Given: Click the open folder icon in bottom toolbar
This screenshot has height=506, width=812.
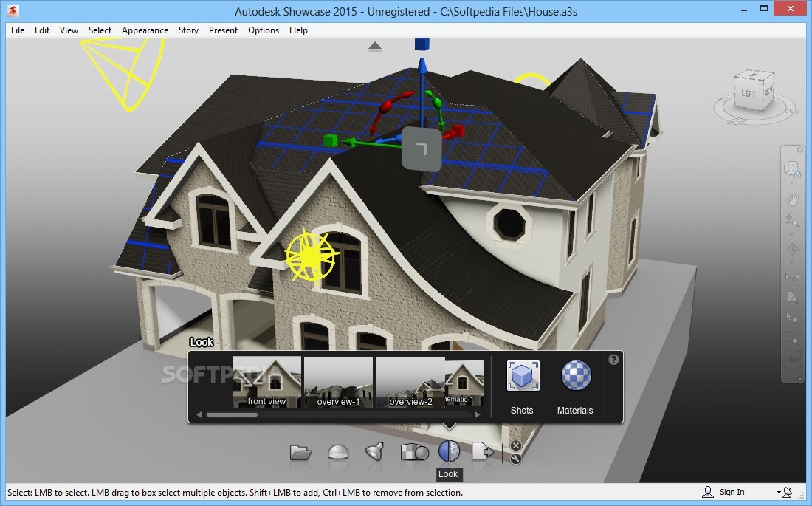Looking at the screenshot, I should 300,453.
